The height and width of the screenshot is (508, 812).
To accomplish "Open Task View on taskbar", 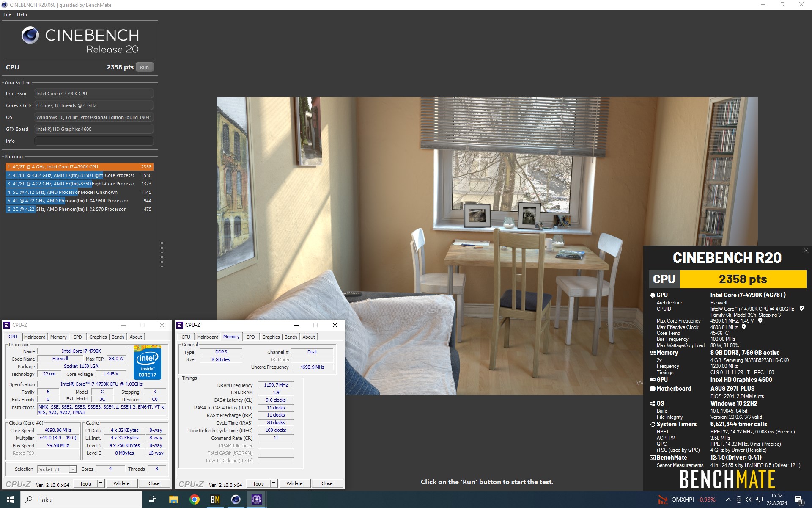I will [152, 500].
